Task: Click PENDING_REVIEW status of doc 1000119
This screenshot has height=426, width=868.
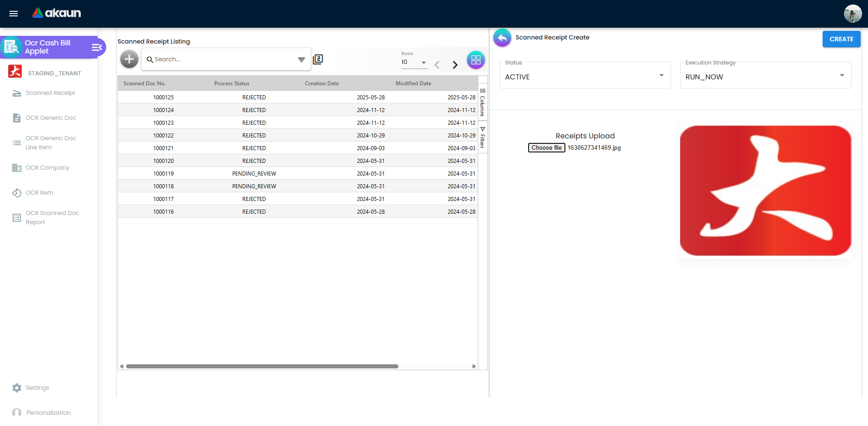Action: (254, 174)
